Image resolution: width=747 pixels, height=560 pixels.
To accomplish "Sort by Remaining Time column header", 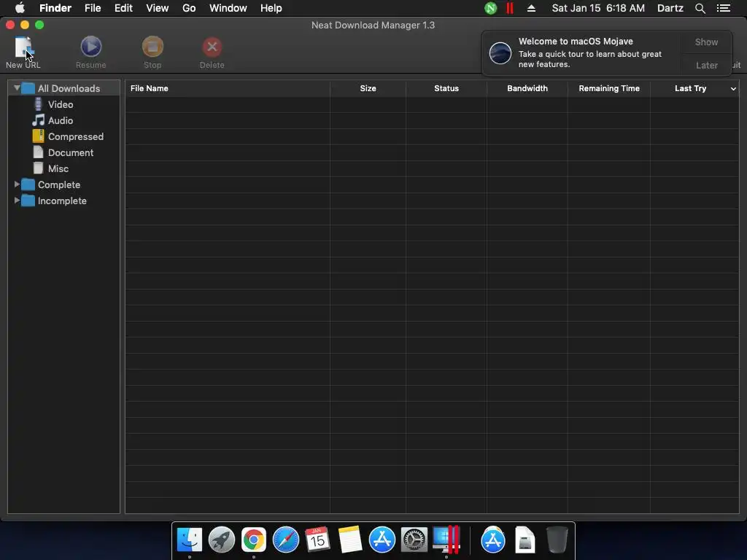I will [x=609, y=88].
